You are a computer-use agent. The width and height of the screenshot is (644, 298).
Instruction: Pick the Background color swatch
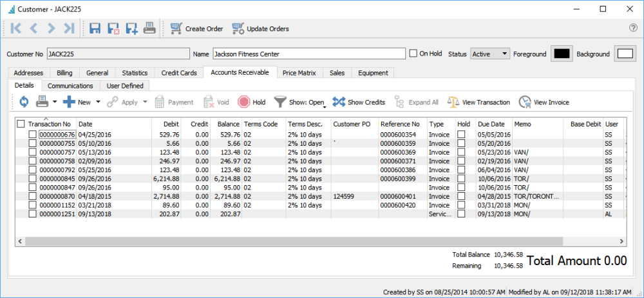625,54
